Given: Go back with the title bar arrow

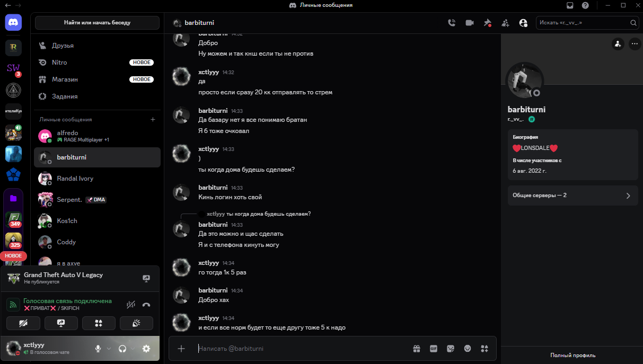Looking at the screenshot, I should (7, 5).
